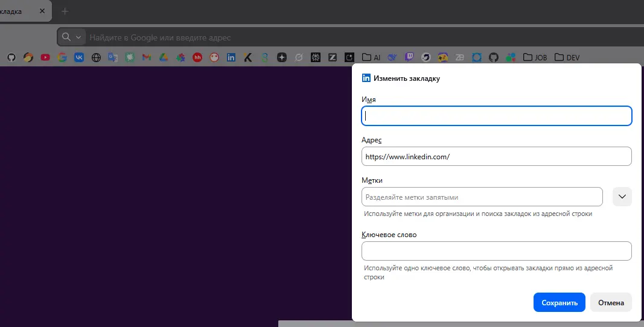Open the Steam bookmark
This screenshot has width=644, height=327.
click(x=426, y=57)
